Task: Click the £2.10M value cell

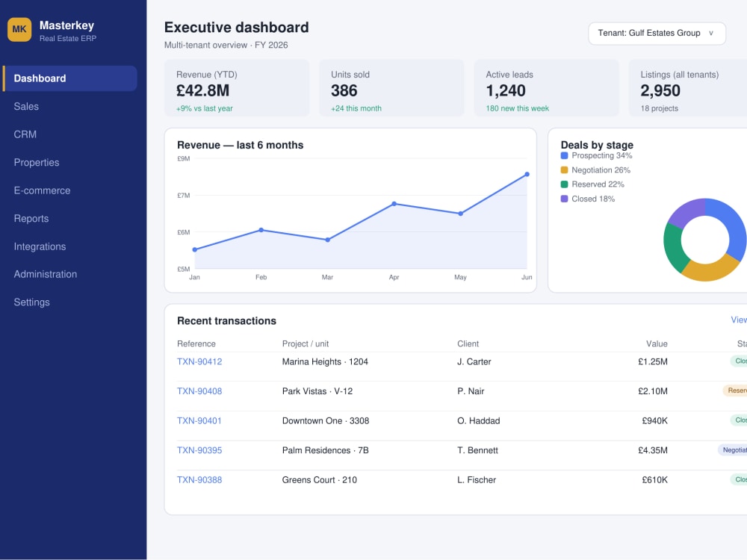Action: click(x=653, y=391)
